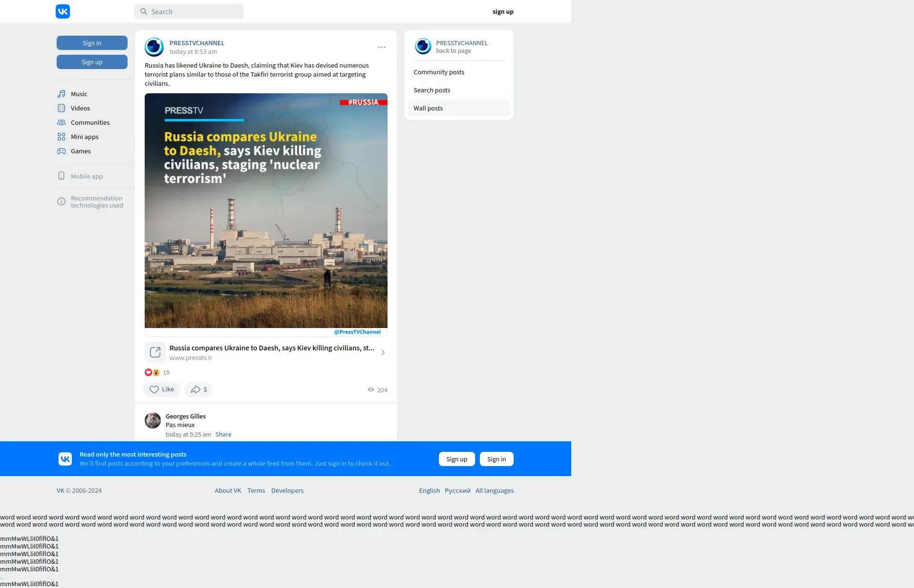
Task: Click Sign in in the blue banner
Action: click(x=497, y=459)
